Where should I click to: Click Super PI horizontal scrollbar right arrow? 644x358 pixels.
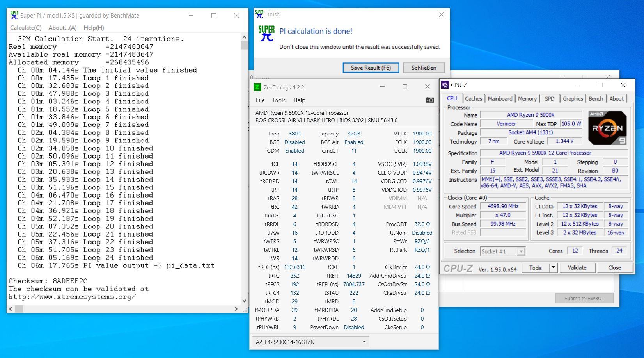click(236, 309)
